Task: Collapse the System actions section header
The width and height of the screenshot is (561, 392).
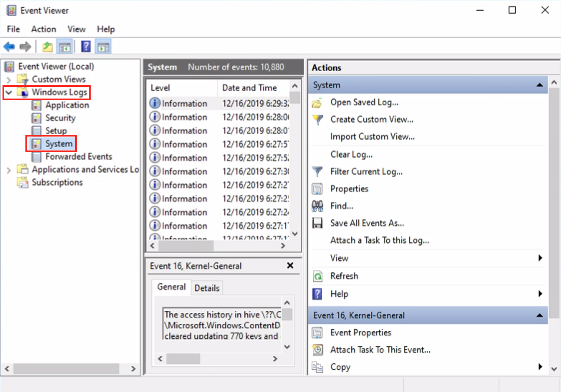Action: click(x=539, y=85)
